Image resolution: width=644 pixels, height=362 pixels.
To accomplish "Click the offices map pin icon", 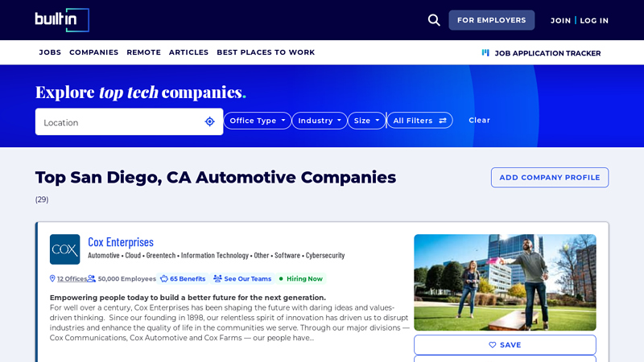I will click(52, 278).
